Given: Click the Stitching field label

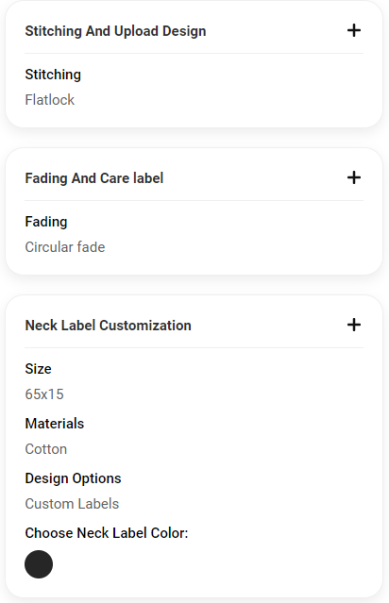Looking at the screenshot, I should point(53,75).
